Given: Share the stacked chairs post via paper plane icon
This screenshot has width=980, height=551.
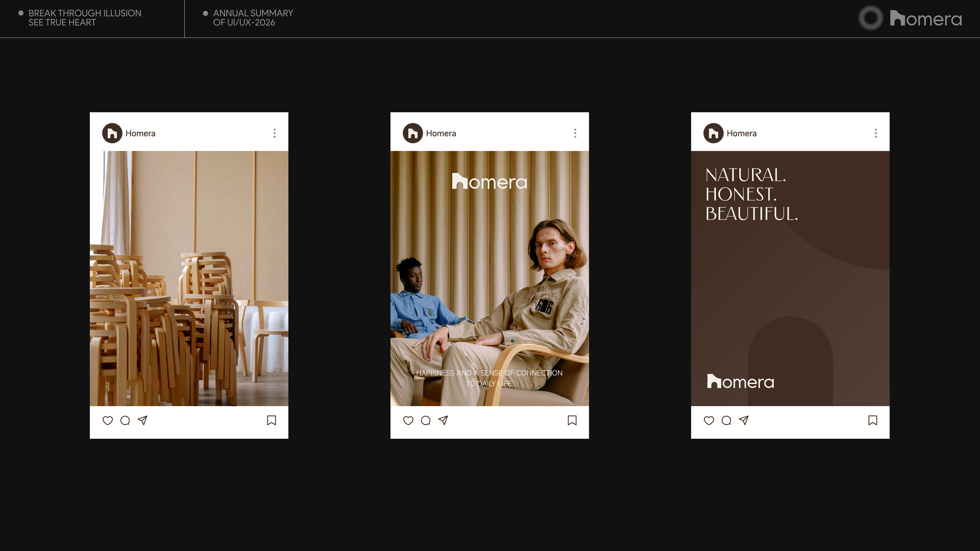Looking at the screenshot, I should point(143,420).
